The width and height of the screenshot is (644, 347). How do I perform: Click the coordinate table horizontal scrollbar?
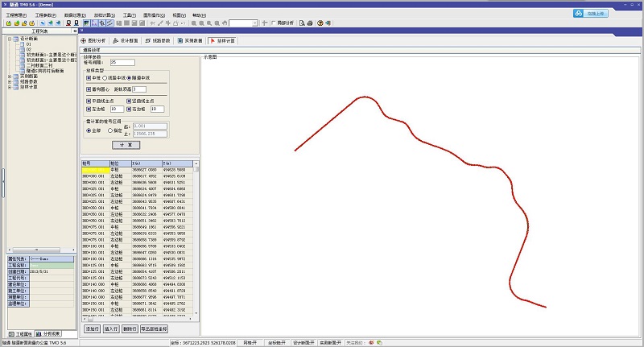coord(138,319)
